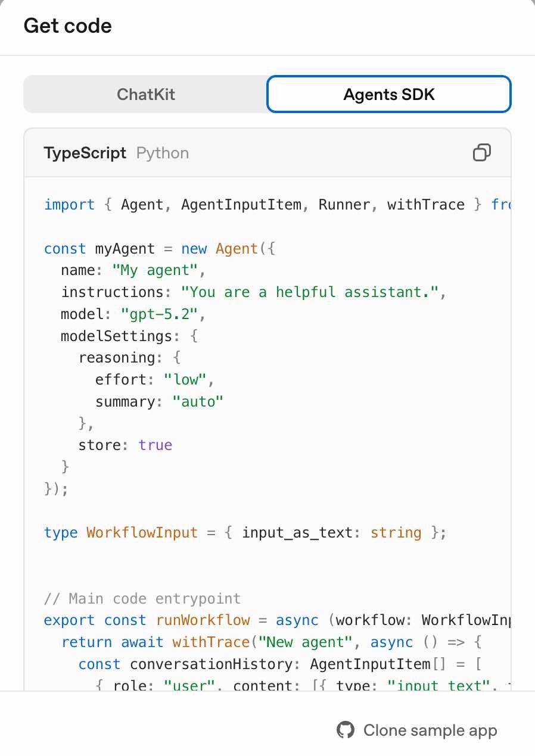
Task: Click the import statement line
Action: coord(277,205)
